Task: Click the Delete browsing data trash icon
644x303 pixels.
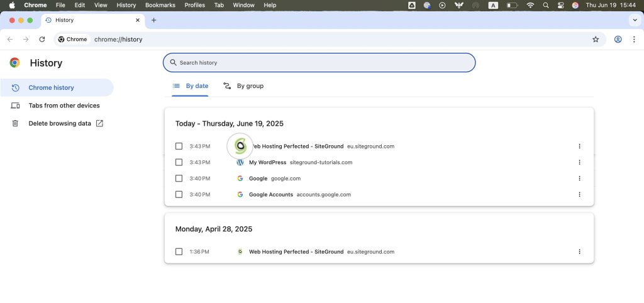Action: point(15,123)
